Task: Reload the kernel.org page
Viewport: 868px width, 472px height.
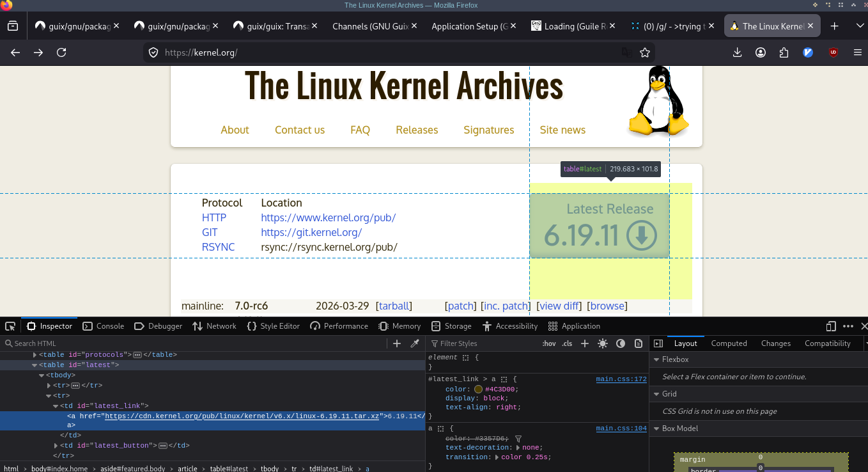Action: click(x=61, y=52)
